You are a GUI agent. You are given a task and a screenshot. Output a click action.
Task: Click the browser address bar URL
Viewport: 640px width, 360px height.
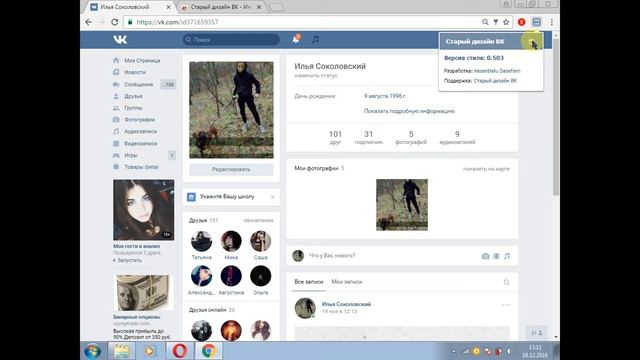(x=177, y=22)
